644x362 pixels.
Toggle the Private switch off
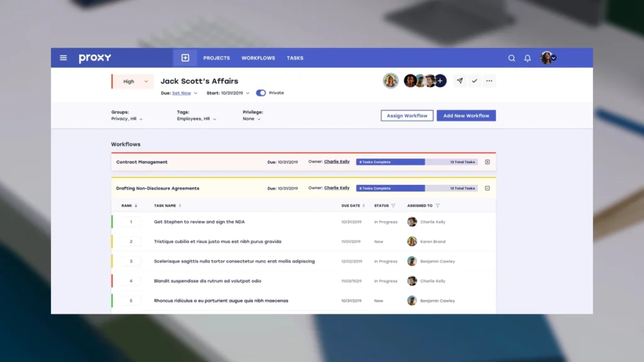[x=261, y=93]
